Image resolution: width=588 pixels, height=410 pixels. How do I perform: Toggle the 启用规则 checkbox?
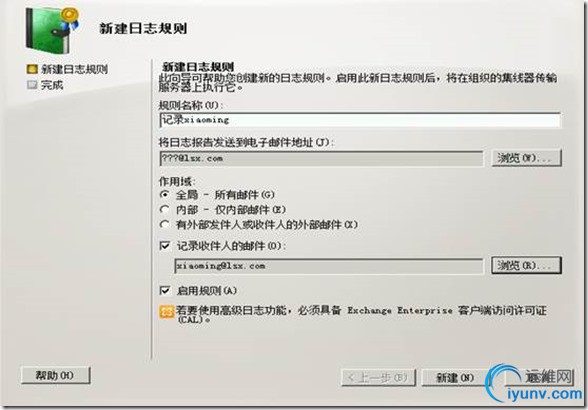pyautogui.click(x=165, y=290)
